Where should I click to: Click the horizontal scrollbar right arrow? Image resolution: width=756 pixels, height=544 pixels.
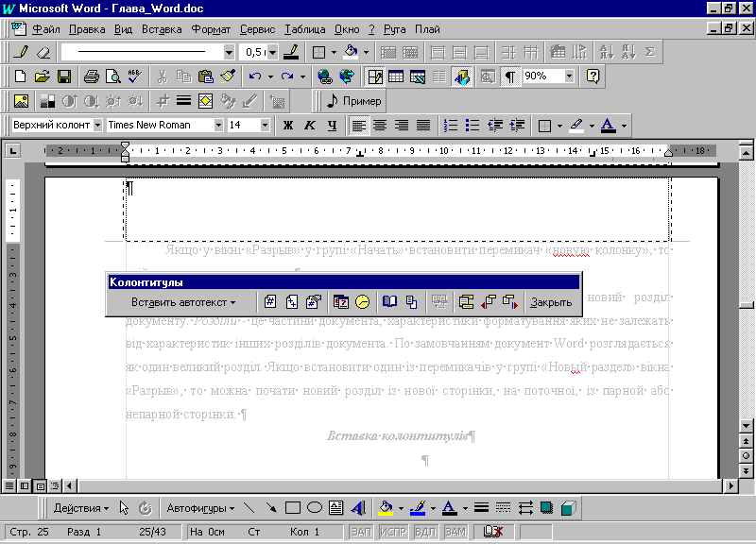coord(731,485)
